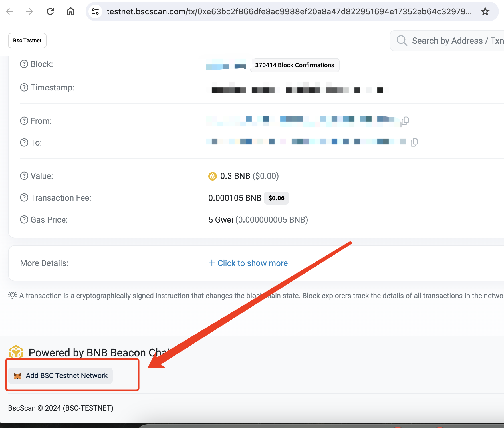Open site information icon in address bar
The image size is (504, 428).
click(x=95, y=11)
